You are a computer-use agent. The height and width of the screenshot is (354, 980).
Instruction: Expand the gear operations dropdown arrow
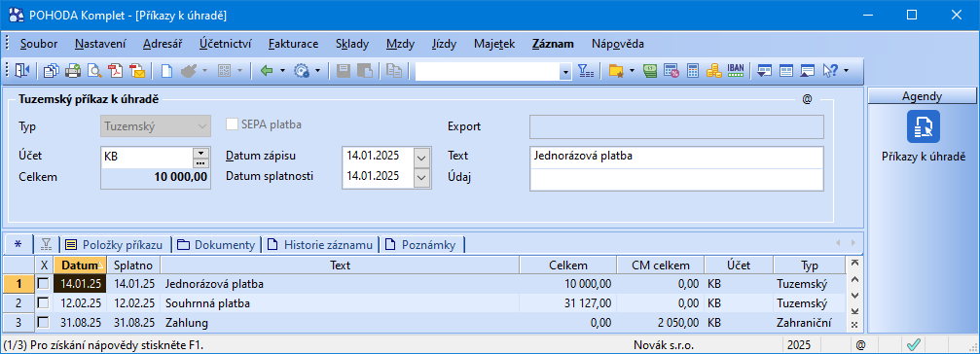pos(318,71)
